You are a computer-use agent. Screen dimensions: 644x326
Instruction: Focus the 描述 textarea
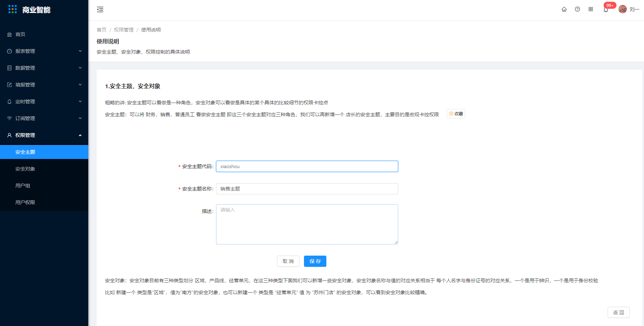click(x=307, y=224)
